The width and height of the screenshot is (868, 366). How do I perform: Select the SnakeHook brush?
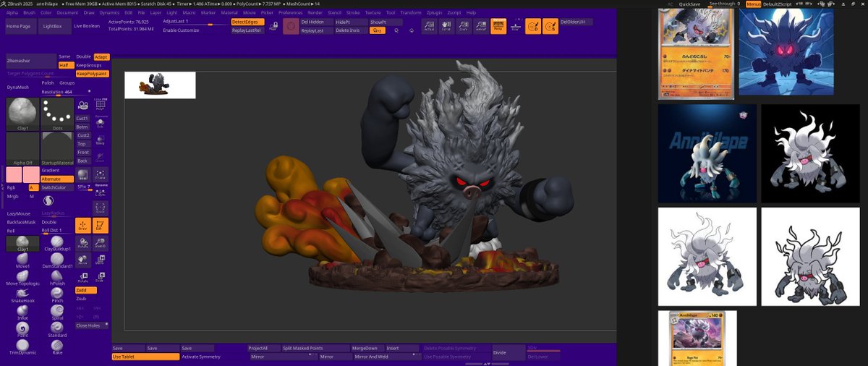(22, 295)
